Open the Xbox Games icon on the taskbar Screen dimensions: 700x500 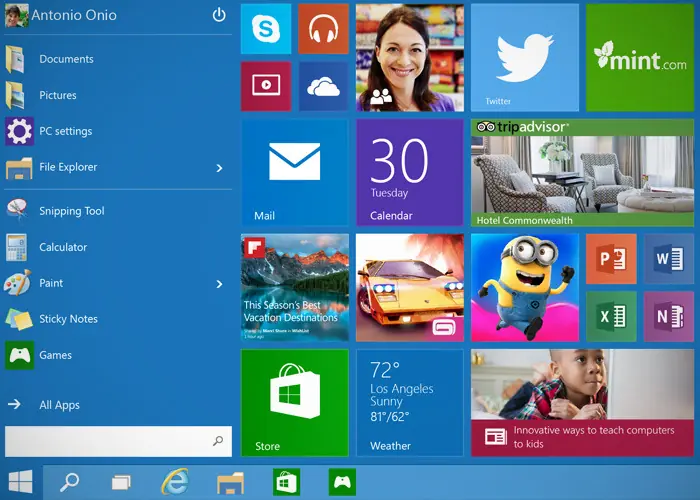tap(342, 482)
